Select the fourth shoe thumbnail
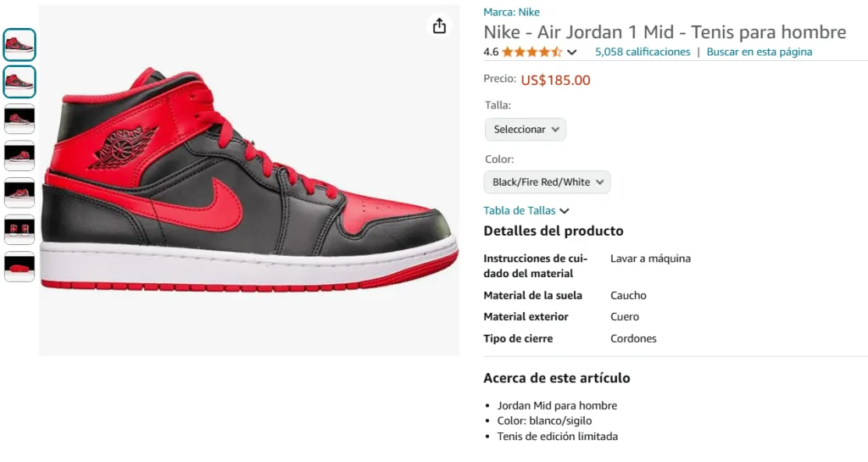This screenshot has width=868, height=462. (19, 155)
